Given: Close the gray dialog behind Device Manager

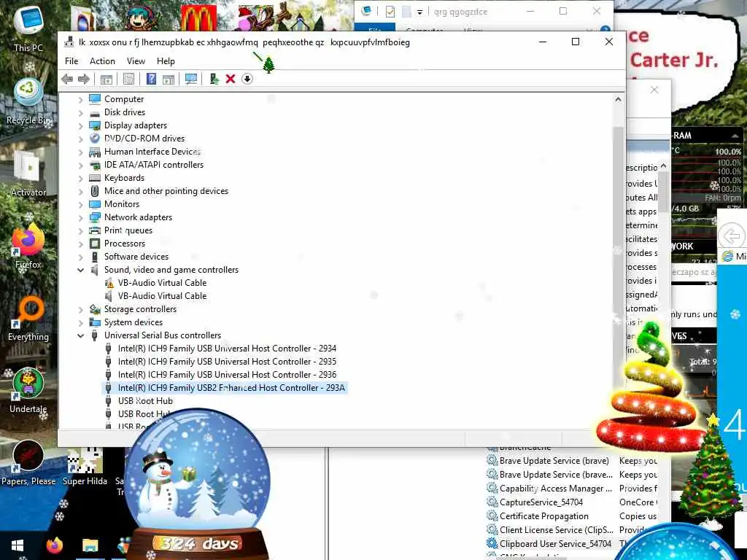Looking at the screenshot, I should (x=654, y=90).
